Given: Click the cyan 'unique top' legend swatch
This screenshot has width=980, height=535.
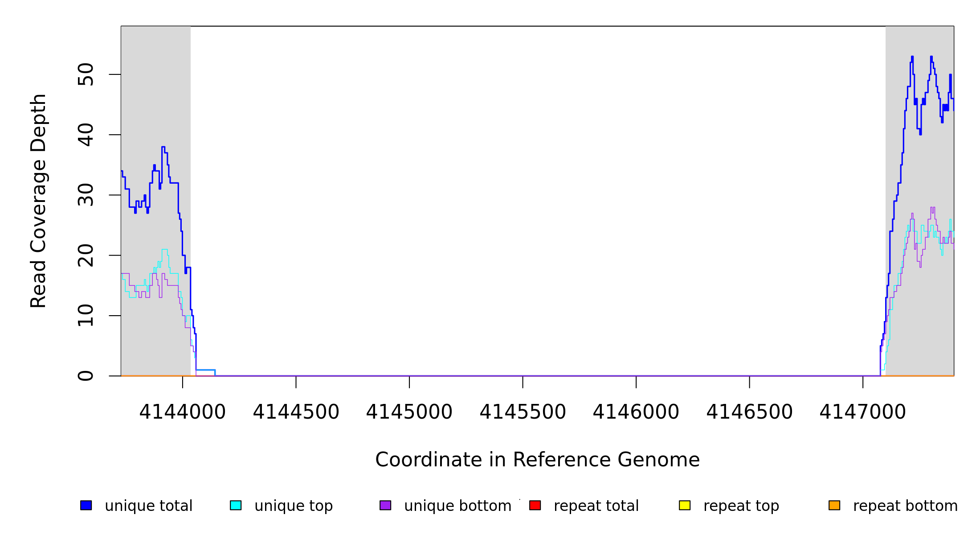Looking at the screenshot, I should click(236, 505).
